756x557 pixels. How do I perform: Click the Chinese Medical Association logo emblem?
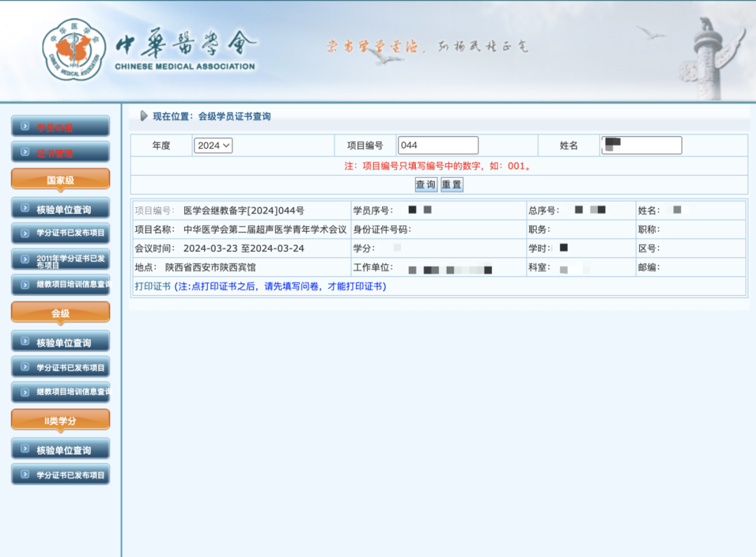(x=73, y=50)
